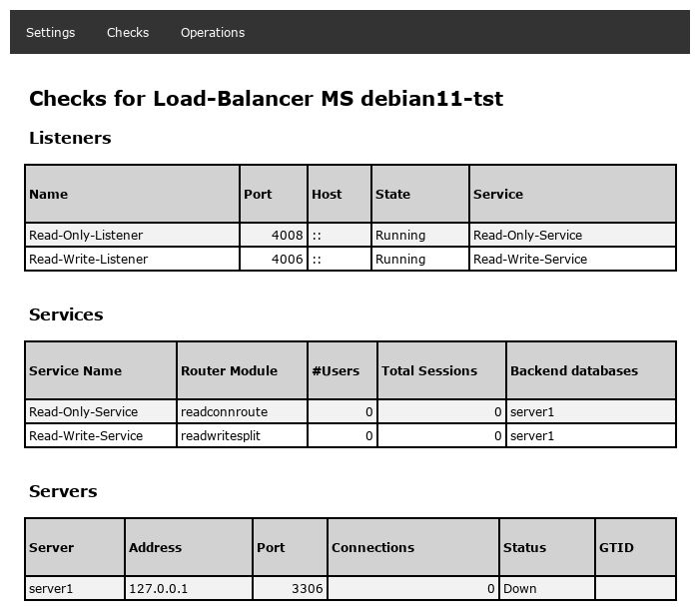This screenshot has height=612, width=700.
Task: Click the GTID column header
Action: click(x=616, y=547)
